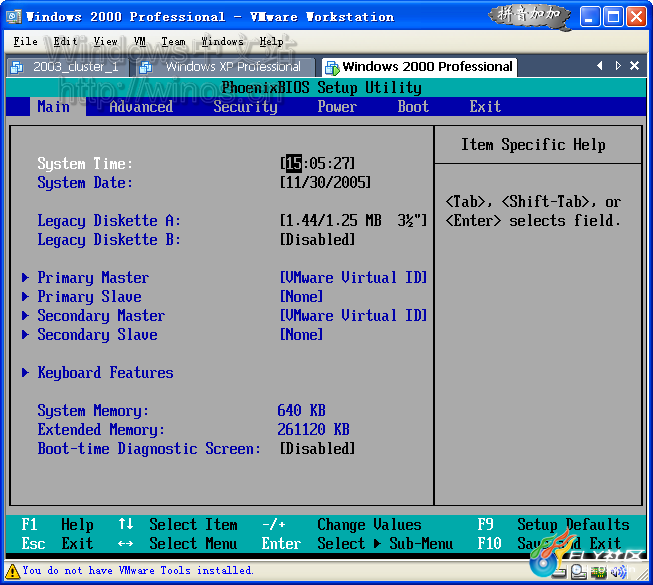Screen dimensions: 653x585
Task: Click the Secondary Slave [None] value
Action: 302,334
